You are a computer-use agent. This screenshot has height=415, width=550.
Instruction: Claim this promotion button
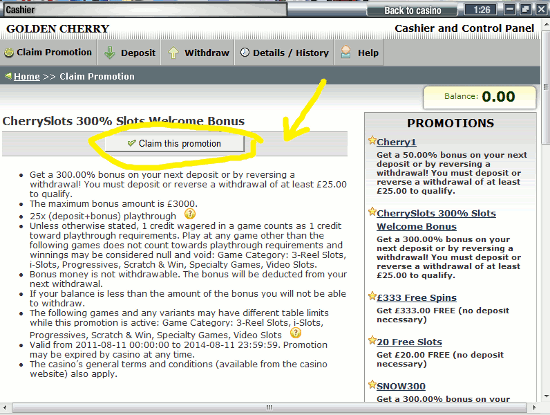pyautogui.click(x=174, y=143)
